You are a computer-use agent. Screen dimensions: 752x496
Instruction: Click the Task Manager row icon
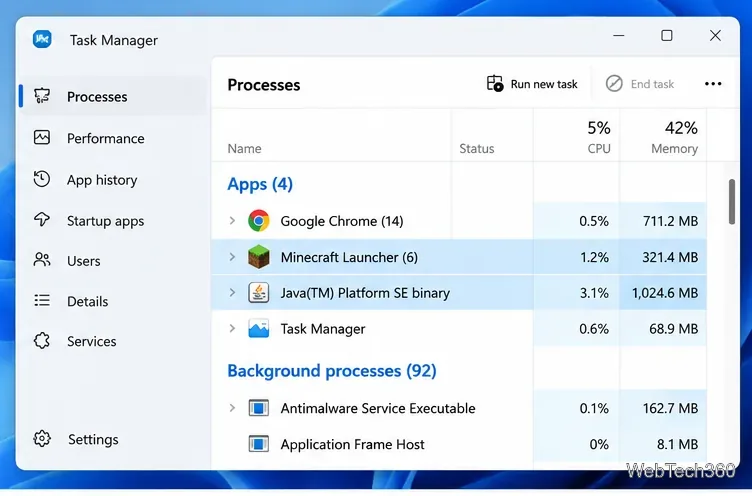pos(258,329)
